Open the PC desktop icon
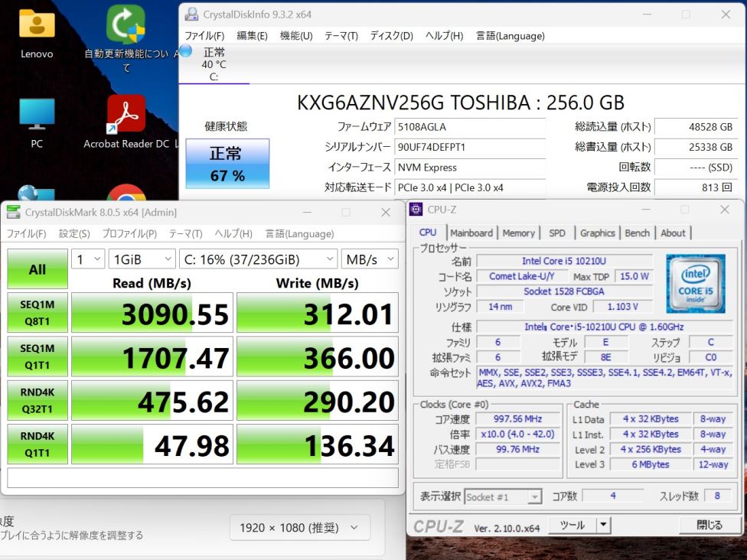Viewport: 747px width, 560px height. [36, 116]
